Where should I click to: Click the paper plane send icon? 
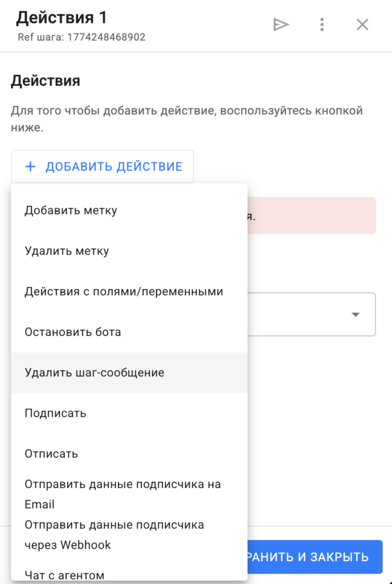281,25
